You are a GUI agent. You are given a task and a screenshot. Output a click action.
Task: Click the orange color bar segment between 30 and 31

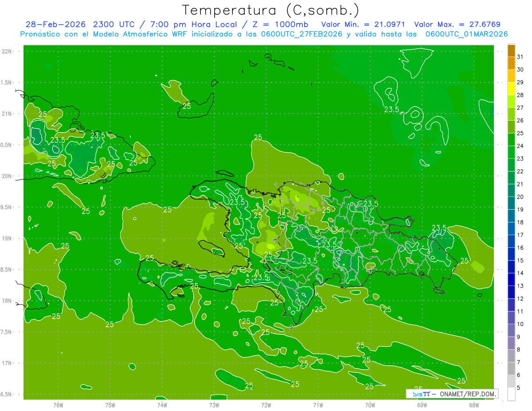pos(511,63)
